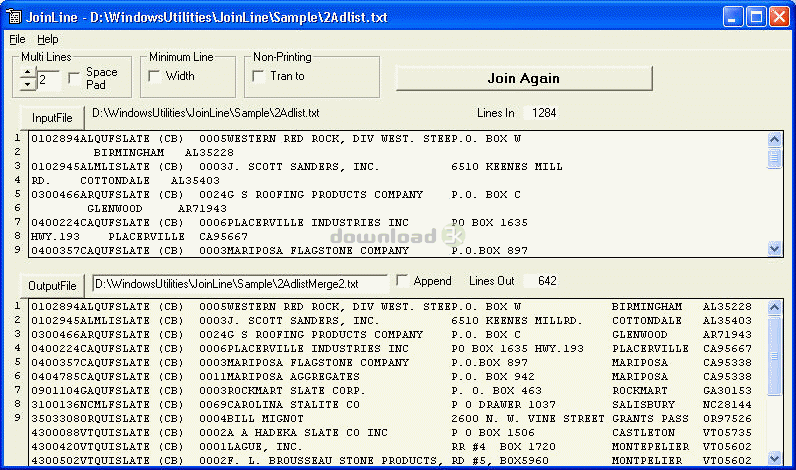The height and width of the screenshot is (470, 796).
Task: Click the InputFile button
Action: click(x=52, y=118)
